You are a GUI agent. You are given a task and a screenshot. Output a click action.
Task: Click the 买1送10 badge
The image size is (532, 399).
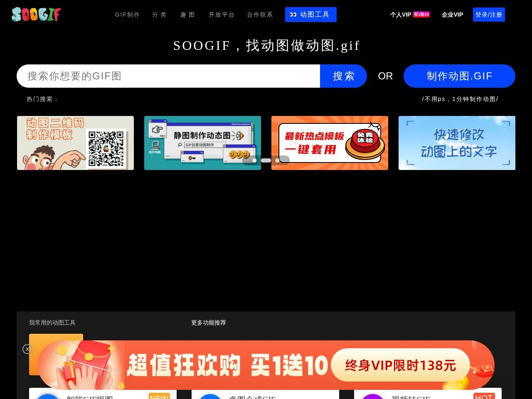(421, 15)
